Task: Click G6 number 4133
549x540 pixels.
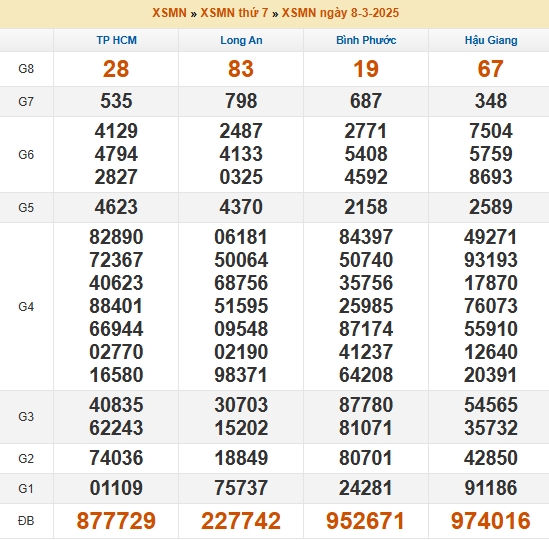Action: click(x=241, y=154)
